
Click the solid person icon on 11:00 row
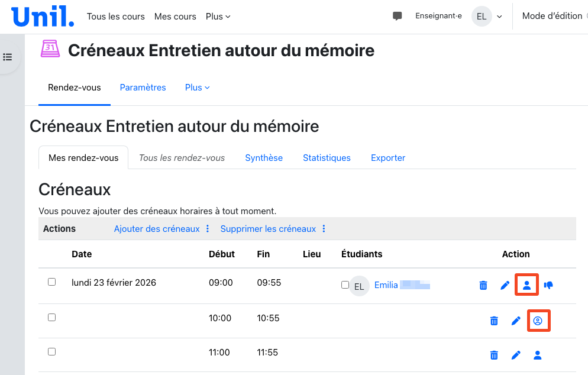coord(538,355)
